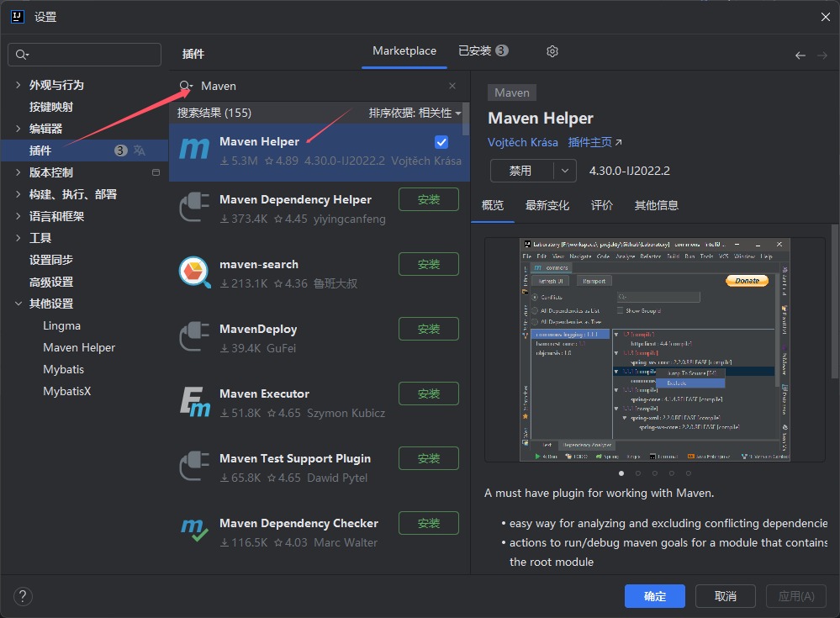Install Maven Dependency Helper plugin

coord(429,199)
